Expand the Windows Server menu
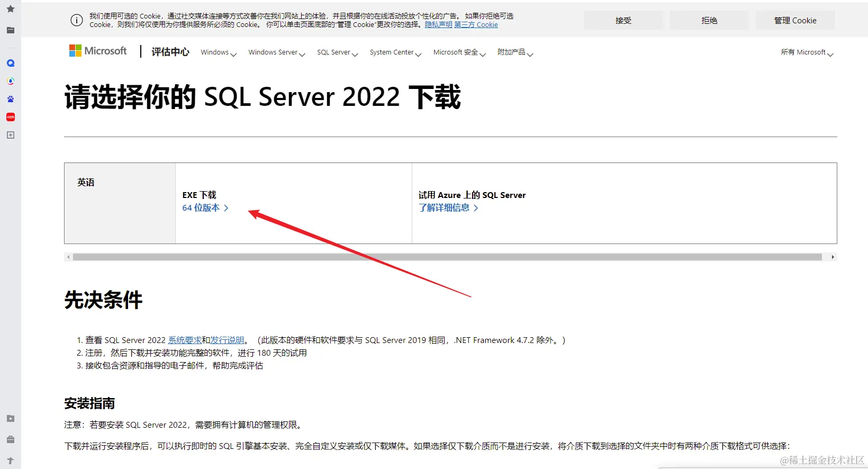The height and width of the screenshot is (469, 868). pyautogui.click(x=277, y=52)
